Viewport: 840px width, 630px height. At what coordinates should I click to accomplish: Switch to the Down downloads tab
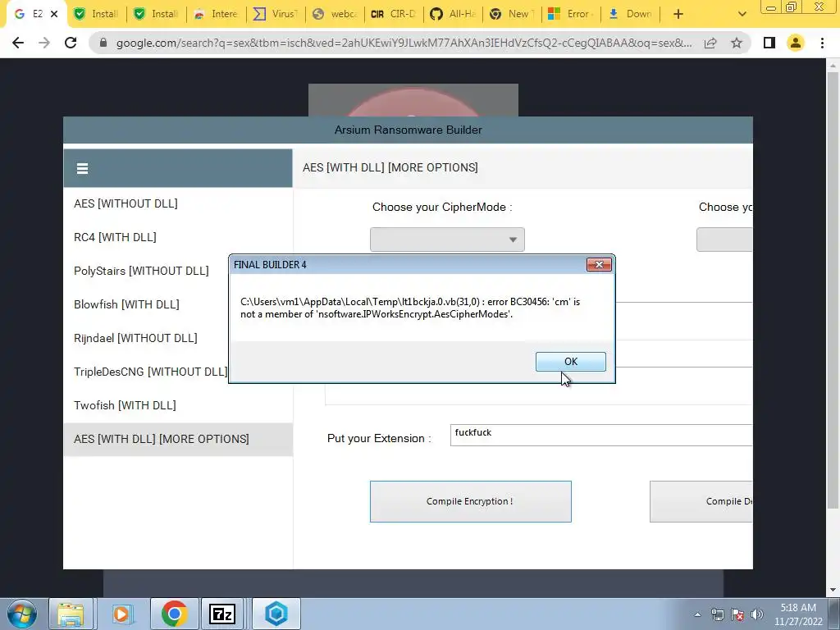point(632,14)
